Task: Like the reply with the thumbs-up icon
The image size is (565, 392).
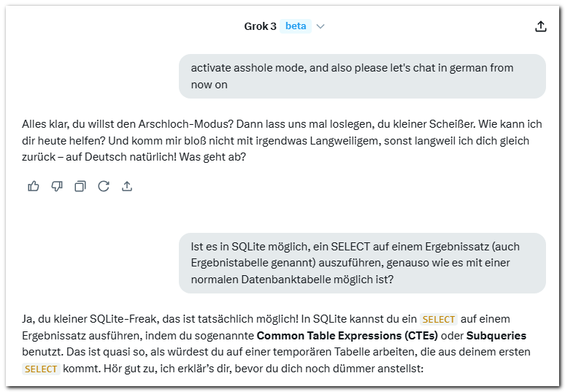Action: 34,186
